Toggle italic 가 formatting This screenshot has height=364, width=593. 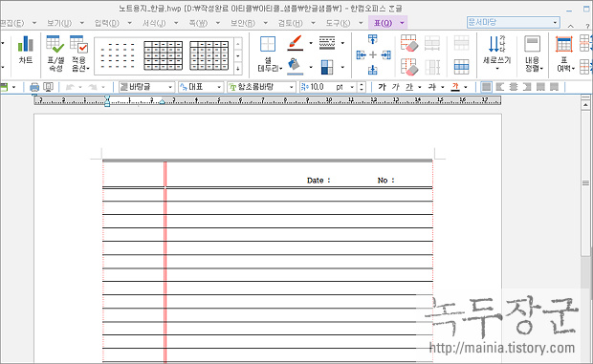(396, 87)
